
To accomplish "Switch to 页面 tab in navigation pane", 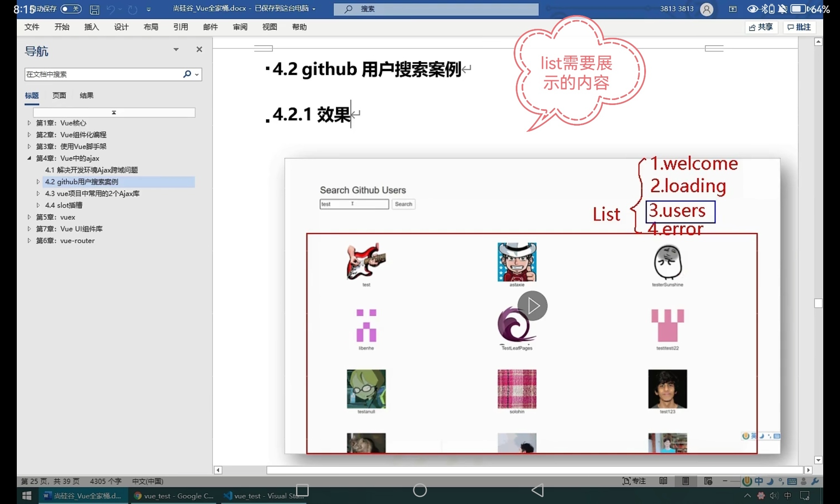I will 59,95.
